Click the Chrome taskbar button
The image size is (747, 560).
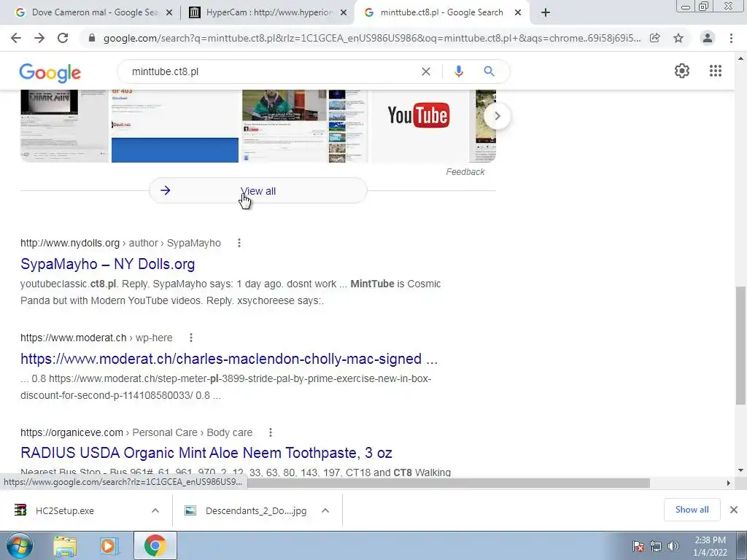click(155, 546)
